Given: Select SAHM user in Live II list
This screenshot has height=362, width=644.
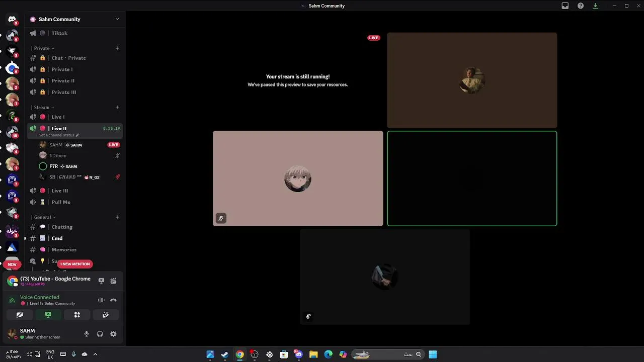Looking at the screenshot, I should (79, 145).
